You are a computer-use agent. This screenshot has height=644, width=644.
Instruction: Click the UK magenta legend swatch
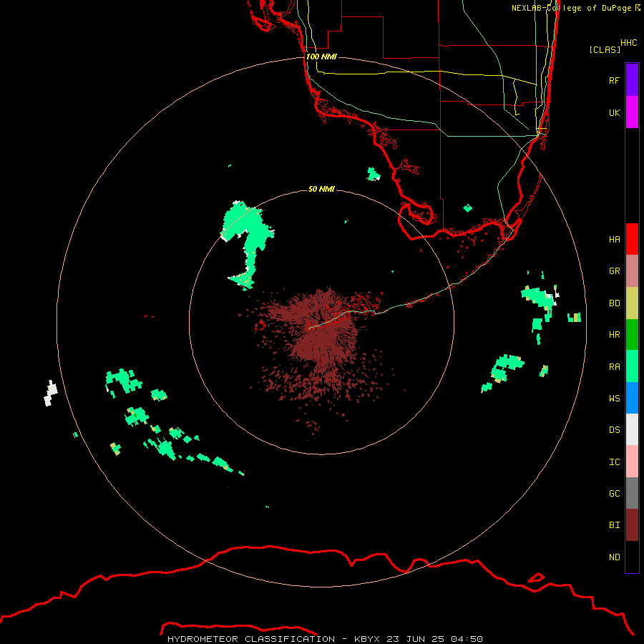coord(632,112)
